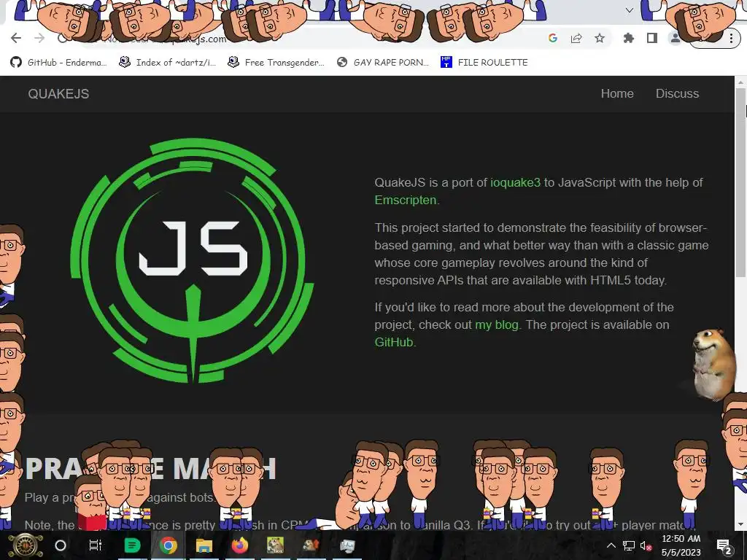
Task: Click the QUAKEJS brand title
Action: 58,94
